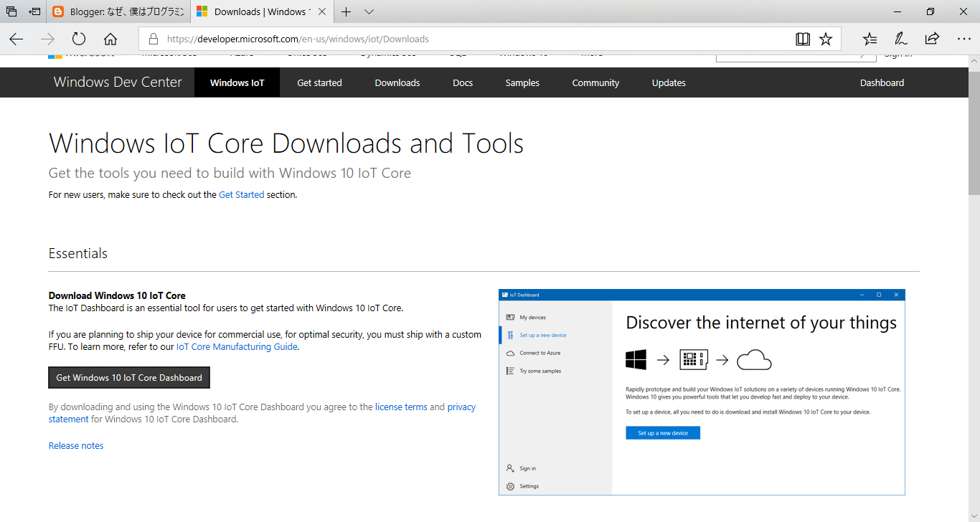The image size is (980, 522).
Task: Go to the Home page icon
Action: coord(110,39)
